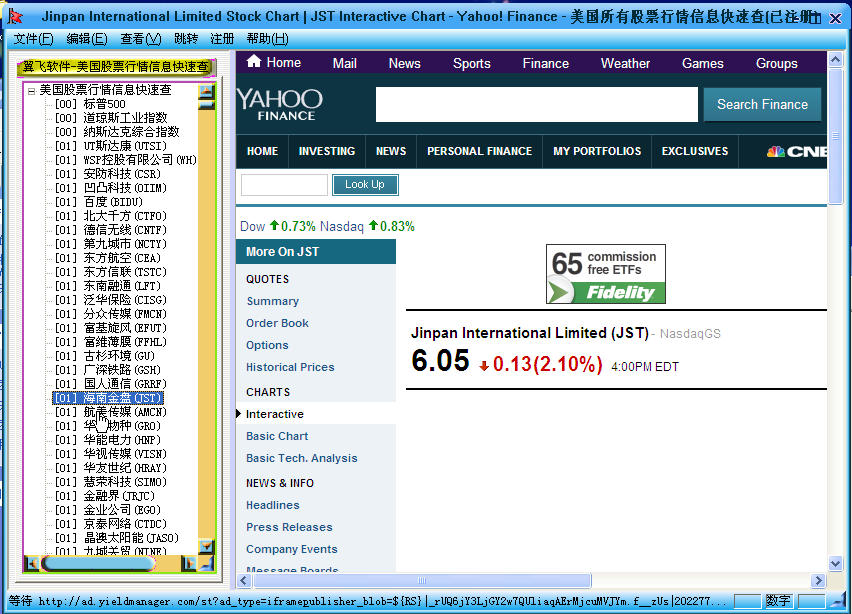
Task: Click the app icon in title bar
Action: coord(16,16)
